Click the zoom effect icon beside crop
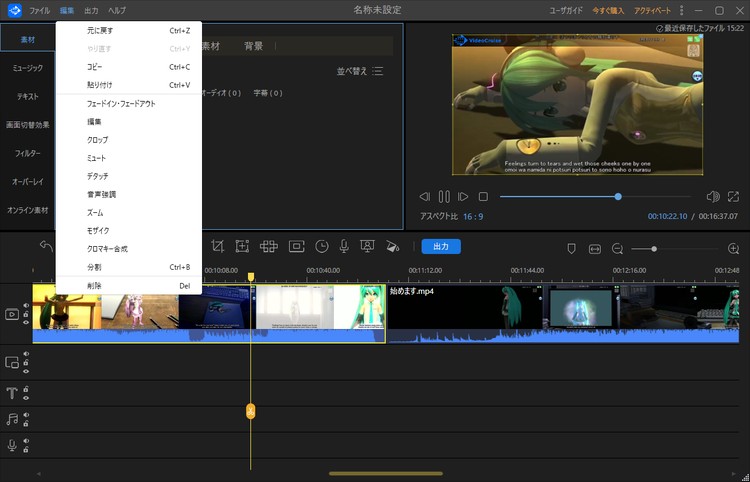This screenshot has height=482, width=750. click(243, 246)
